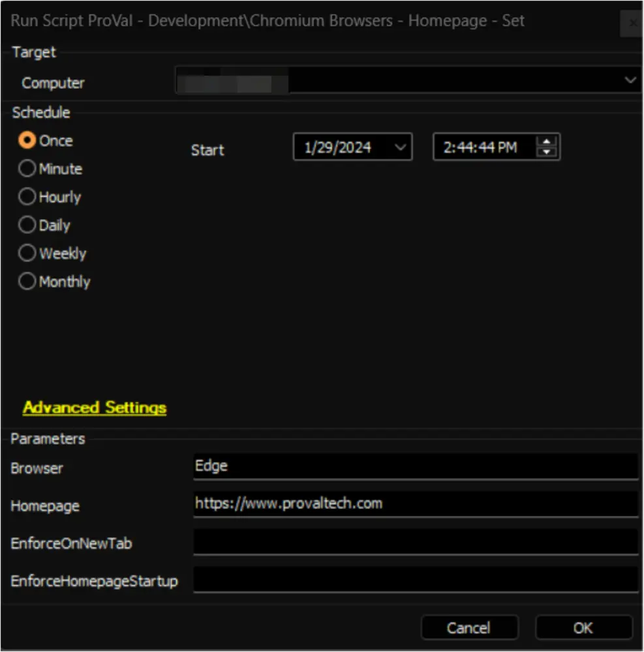Expand the start date picker dropdown

[x=400, y=147]
